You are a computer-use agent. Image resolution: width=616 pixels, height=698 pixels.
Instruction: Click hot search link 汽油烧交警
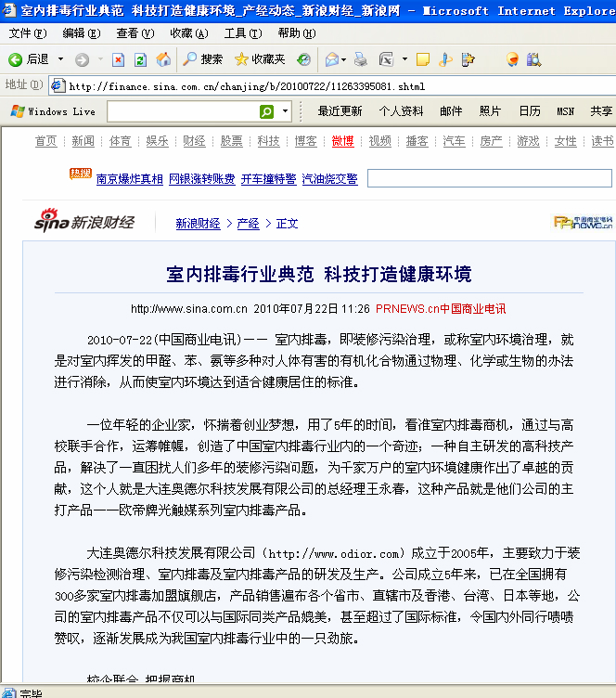click(330, 179)
